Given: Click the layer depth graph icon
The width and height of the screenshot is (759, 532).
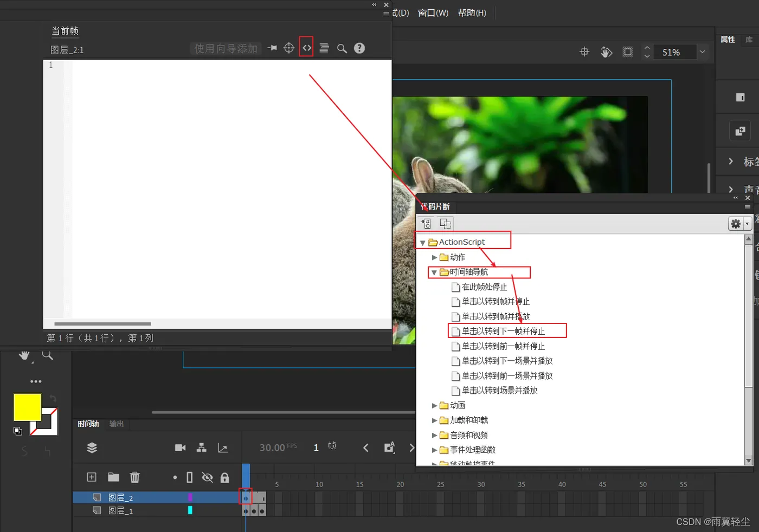Looking at the screenshot, I should pos(223,448).
